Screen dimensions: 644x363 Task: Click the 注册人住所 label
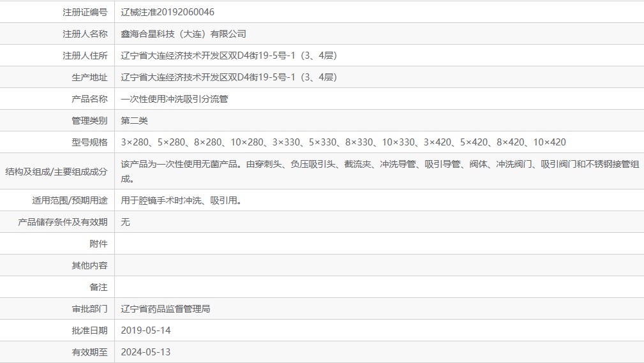(x=85, y=56)
